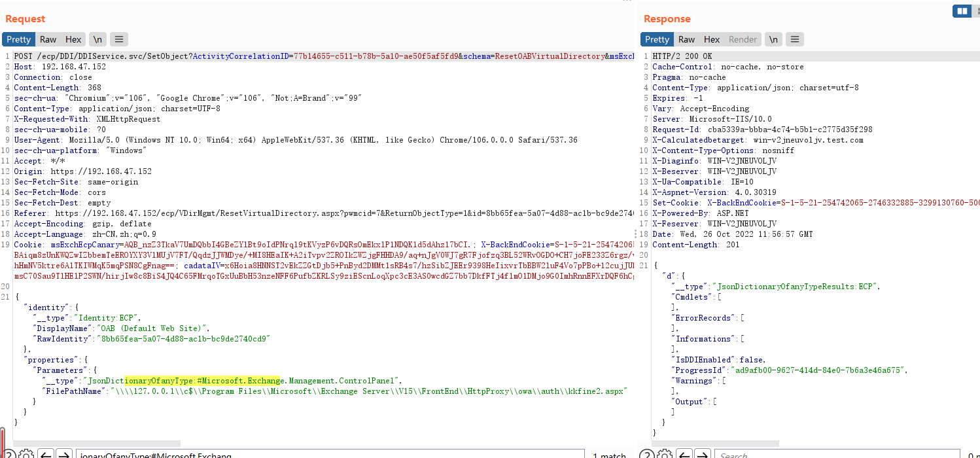Click the Origin: https://192.168.47.152 header
This screenshot has height=458, width=980.
[83, 171]
